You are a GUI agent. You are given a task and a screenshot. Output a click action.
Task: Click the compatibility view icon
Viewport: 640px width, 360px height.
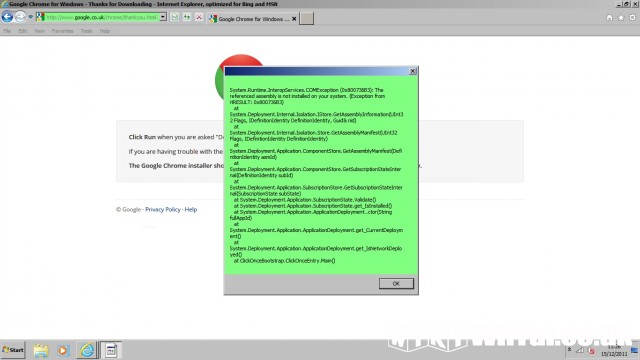(x=175, y=17)
